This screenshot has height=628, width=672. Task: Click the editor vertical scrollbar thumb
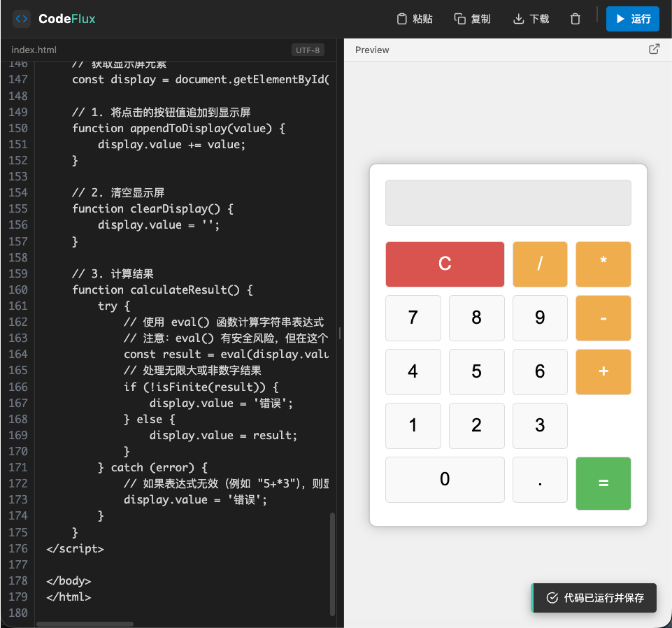[x=332, y=564]
